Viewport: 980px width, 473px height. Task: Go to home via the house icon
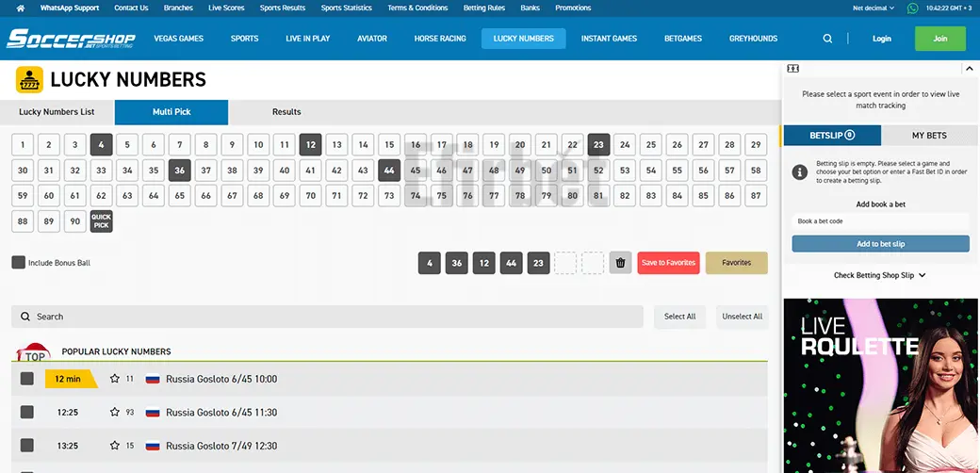[x=21, y=8]
